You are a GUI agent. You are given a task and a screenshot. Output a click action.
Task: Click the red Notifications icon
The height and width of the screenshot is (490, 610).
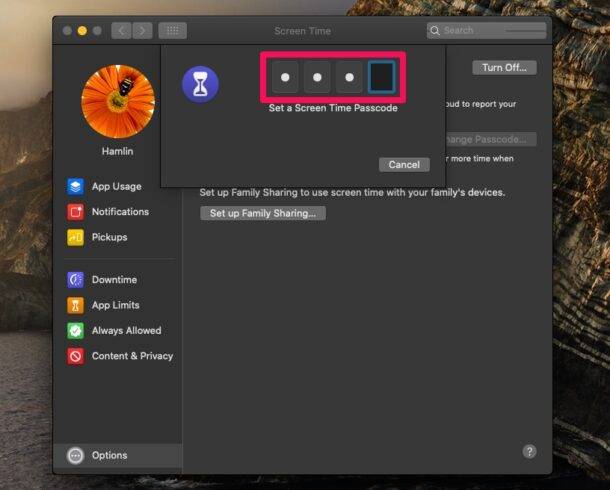[75, 212]
